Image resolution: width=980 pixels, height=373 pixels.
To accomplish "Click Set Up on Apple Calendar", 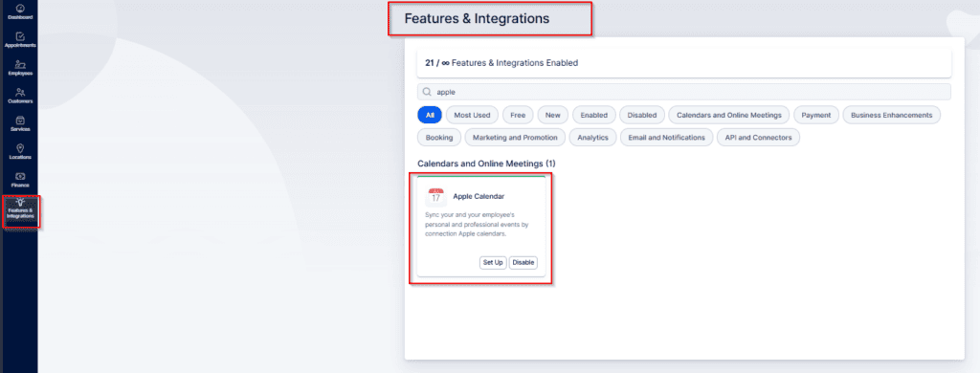I will (x=493, y=262).
